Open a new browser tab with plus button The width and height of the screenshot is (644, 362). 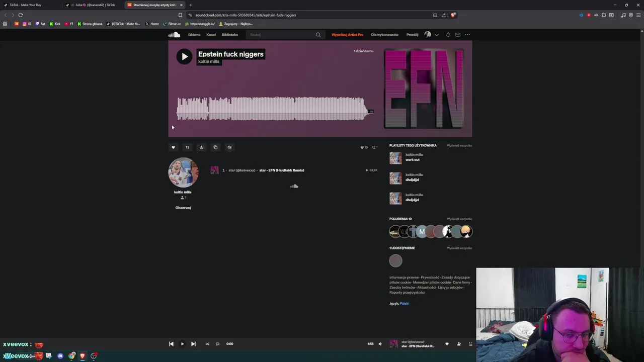point(190,5)
